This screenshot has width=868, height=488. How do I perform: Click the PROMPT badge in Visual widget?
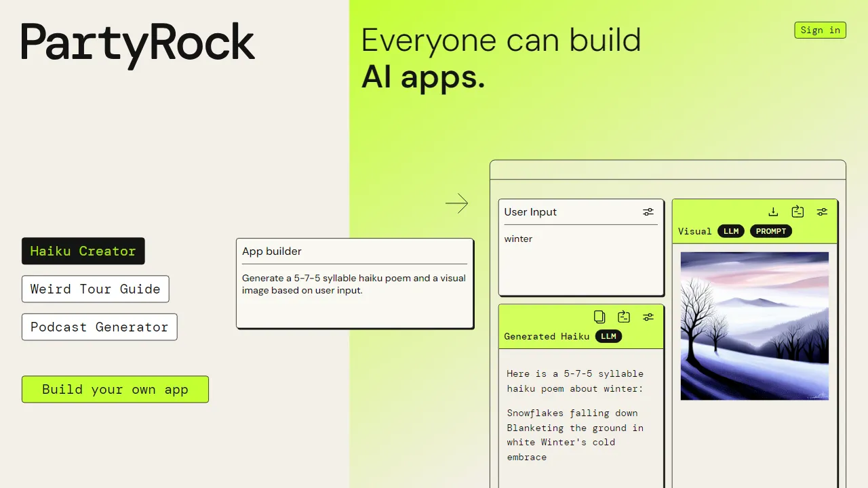point(771,231)
